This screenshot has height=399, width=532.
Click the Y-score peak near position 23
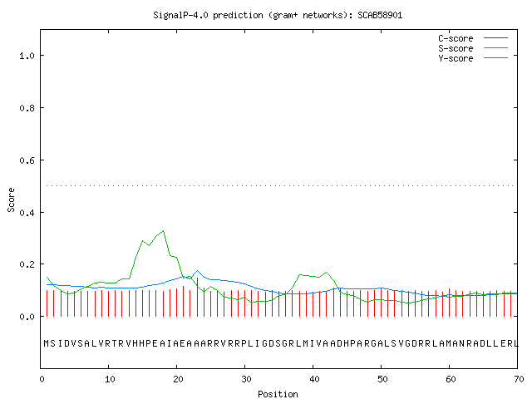tap(198, 271)
